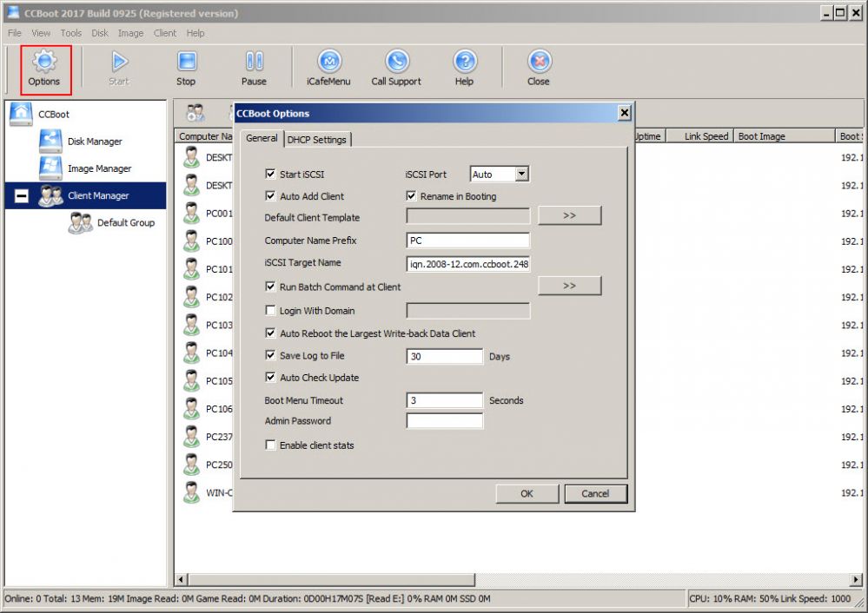Click Cancel in the CCBoot Options dialog

[596, 493]
